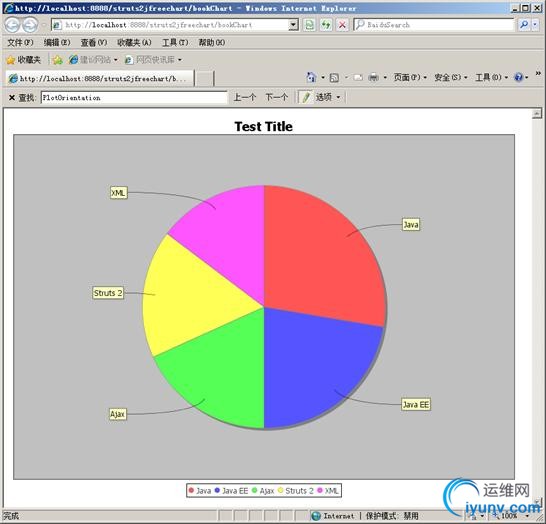Open the Print dropdown arrow
Image resolution: width=546 pixels, height=524 pixels.
[385, 77]
